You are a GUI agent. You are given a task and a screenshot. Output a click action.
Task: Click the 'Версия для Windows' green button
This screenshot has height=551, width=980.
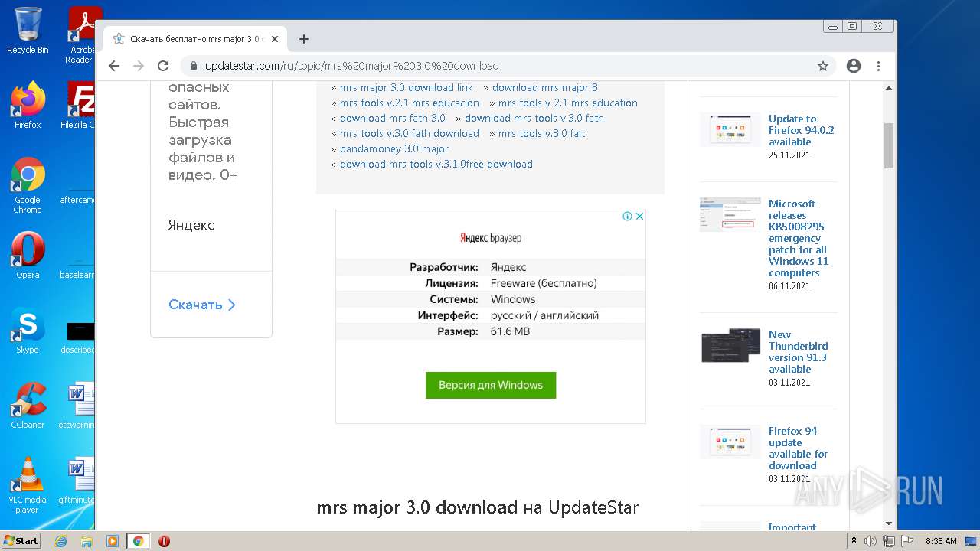pyautogui.click(x=491, y=385)
